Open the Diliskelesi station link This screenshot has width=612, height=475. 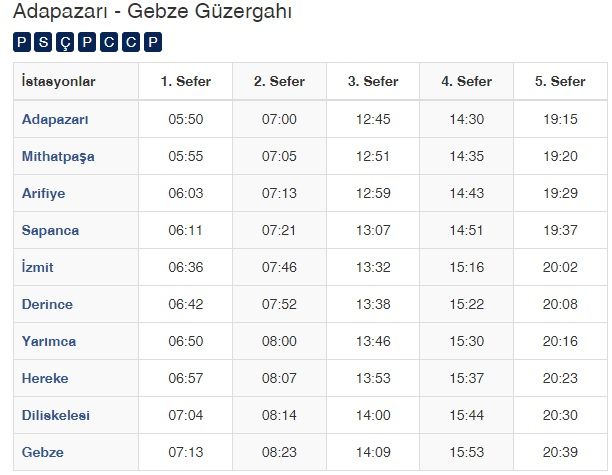56,415
